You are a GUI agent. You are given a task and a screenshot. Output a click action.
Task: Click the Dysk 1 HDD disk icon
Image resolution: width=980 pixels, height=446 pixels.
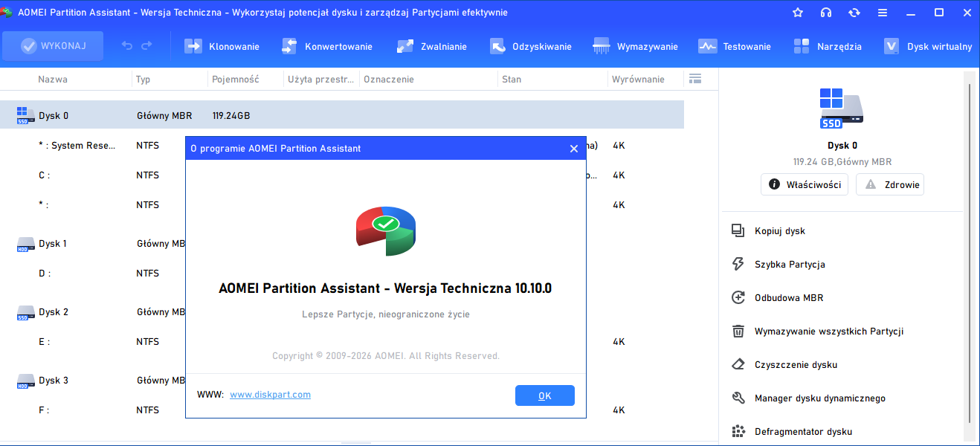25,244
